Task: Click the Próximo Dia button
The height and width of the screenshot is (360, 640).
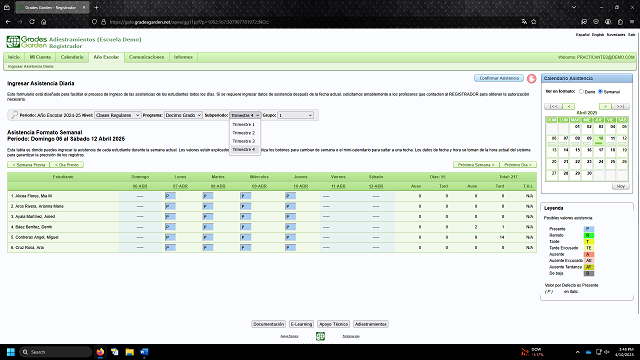Action: (x=518, y=165)
